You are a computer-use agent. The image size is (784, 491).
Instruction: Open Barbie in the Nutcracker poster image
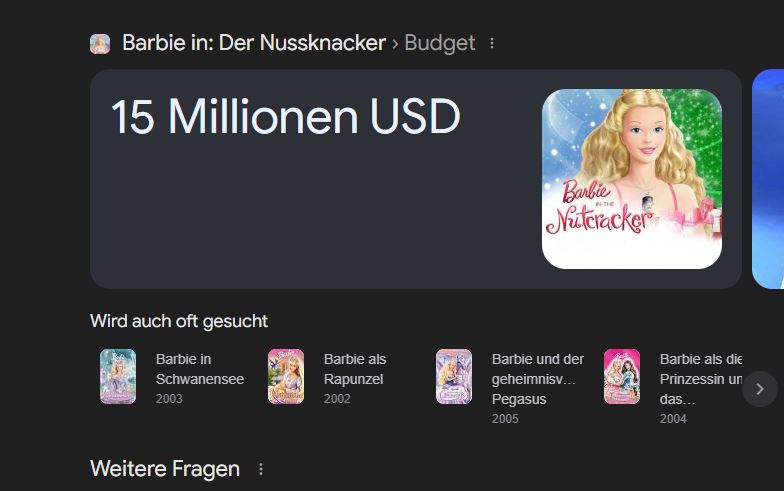click(632, 179)
